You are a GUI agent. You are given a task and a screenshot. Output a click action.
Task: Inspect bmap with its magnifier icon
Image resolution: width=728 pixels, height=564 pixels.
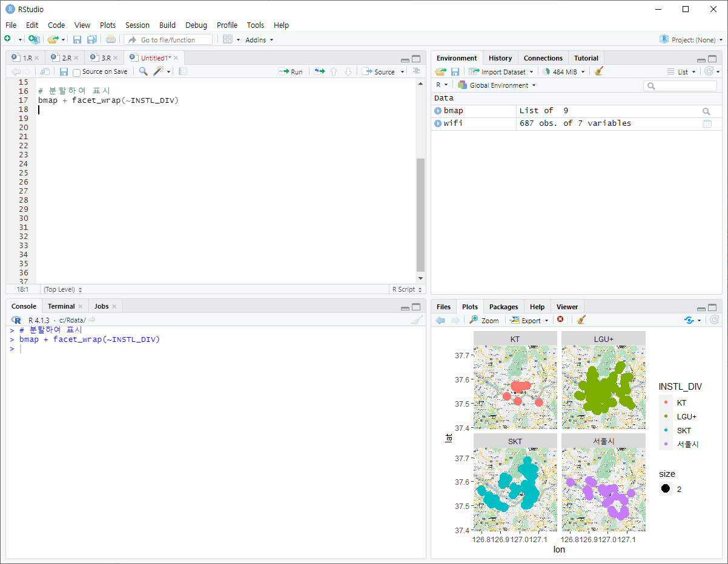click(x=706, y=111)
